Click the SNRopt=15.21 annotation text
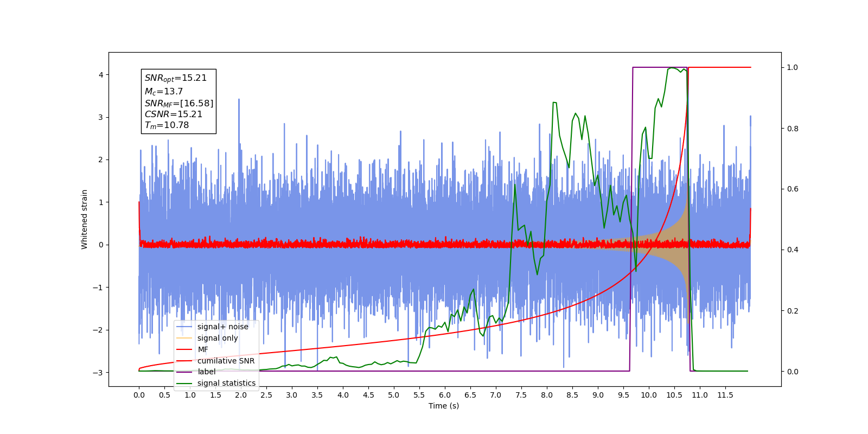The height and width of the screenshot is (434, 868). [x=176, y=78]
